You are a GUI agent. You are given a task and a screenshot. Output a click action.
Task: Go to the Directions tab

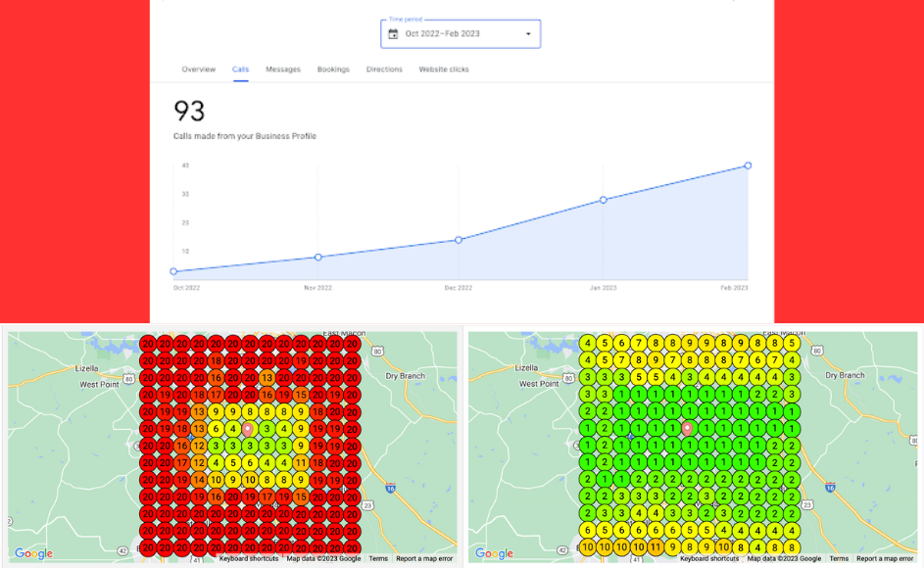(384, 70)
